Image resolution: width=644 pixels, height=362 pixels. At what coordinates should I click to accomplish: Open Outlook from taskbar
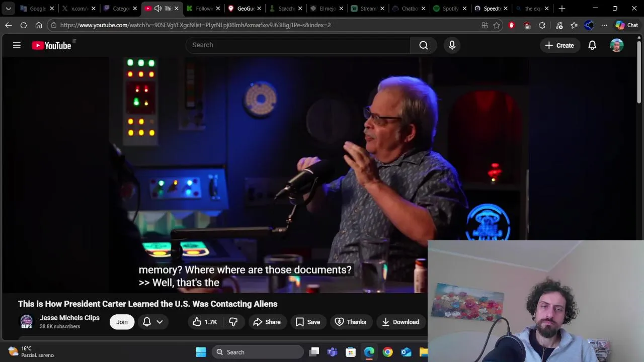[406, 352]
